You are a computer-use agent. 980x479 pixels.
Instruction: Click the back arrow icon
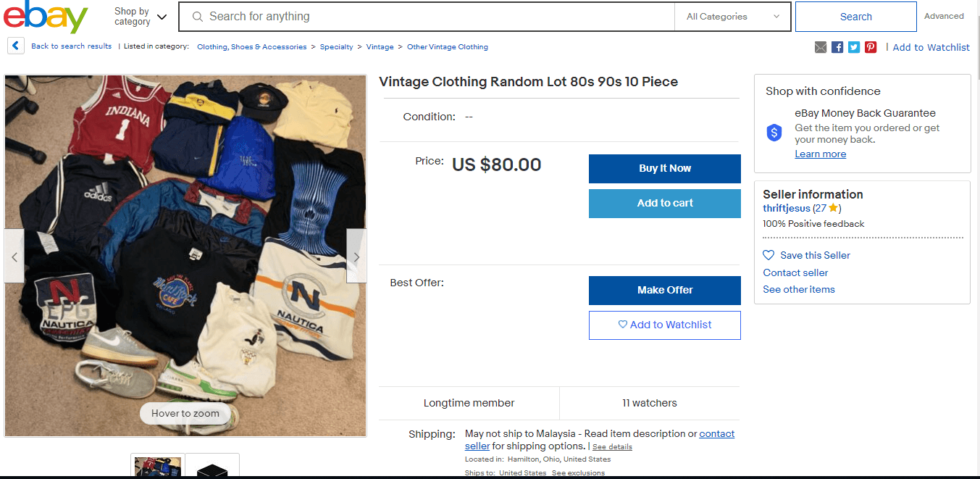tap(16, 46)
